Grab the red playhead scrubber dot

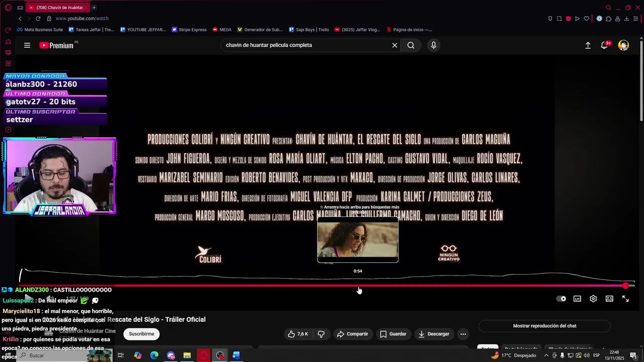click(625, 286)
